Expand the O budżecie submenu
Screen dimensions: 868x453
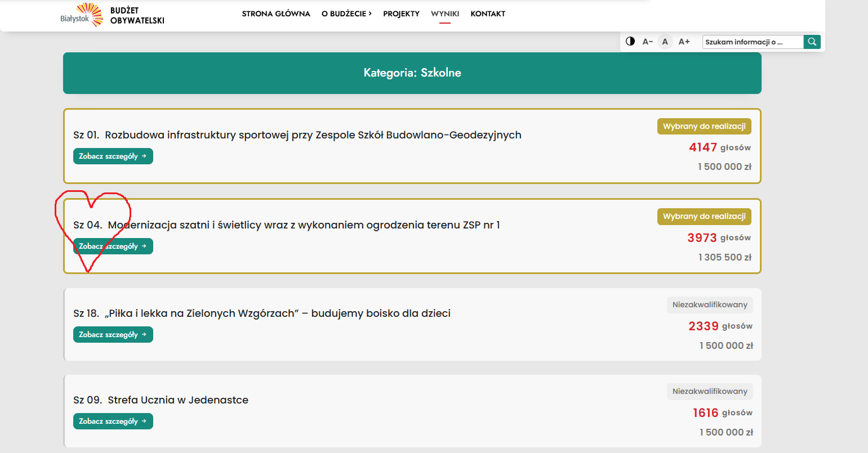pyautogui.click(x=347, y=14)
